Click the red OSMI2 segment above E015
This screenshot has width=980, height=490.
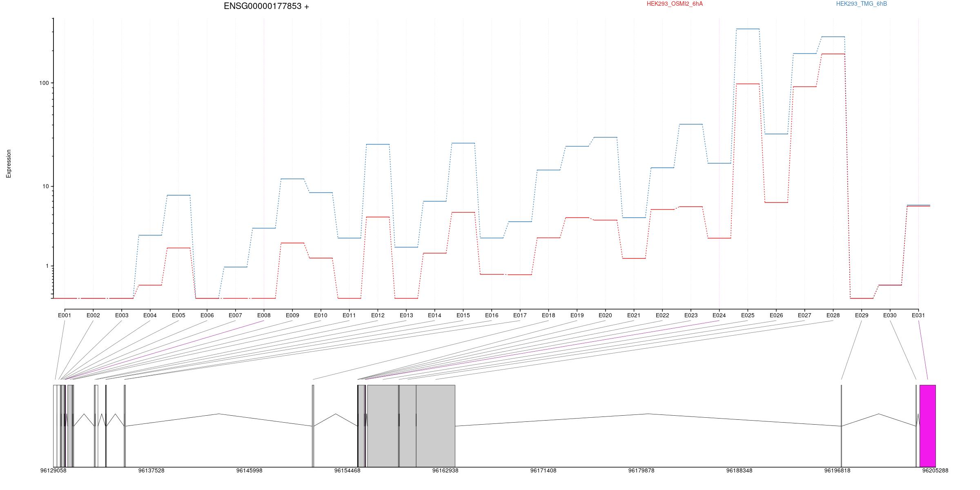[463, 212]
